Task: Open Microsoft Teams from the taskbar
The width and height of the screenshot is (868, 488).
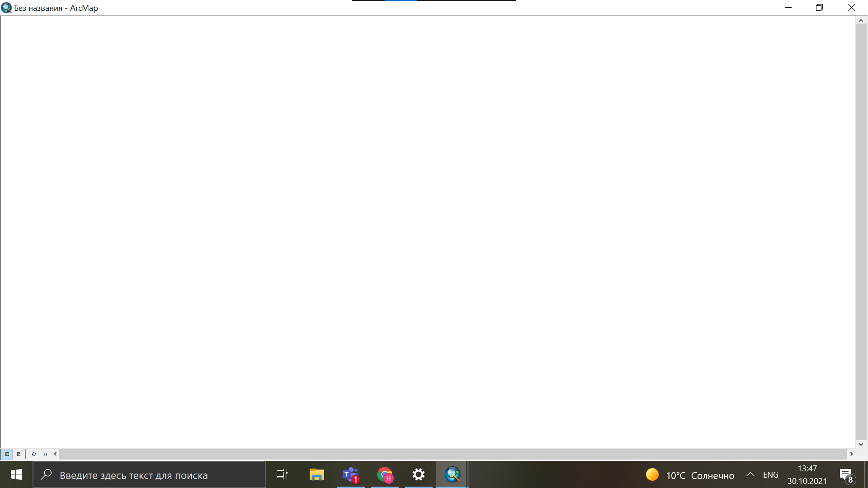Action: (350, 474)
